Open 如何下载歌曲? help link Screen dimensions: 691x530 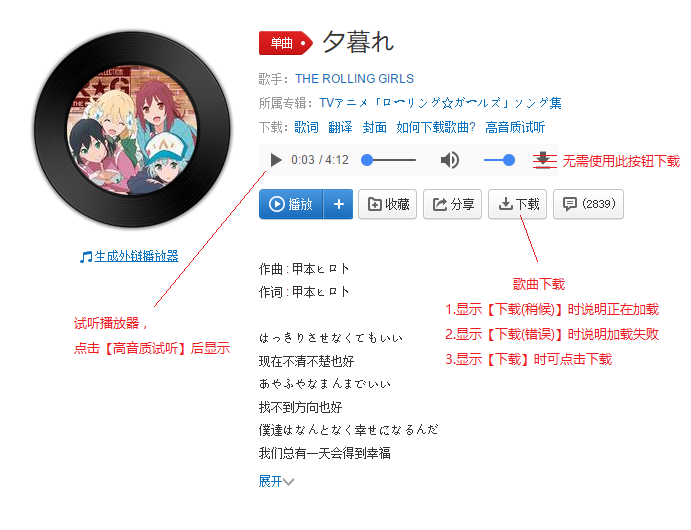[436, 127]
